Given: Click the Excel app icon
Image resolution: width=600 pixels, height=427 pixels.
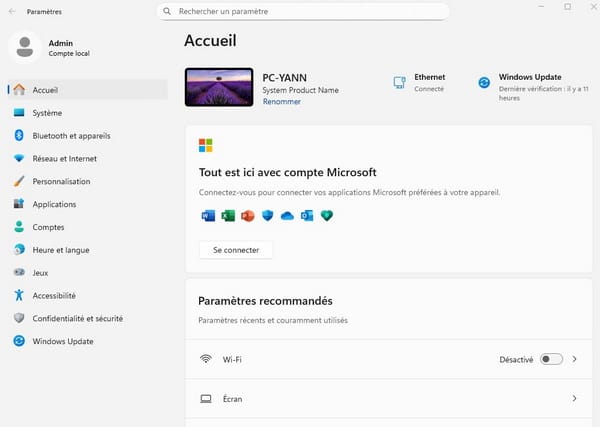Looking at the screenshot, I should click(x=228, y=216).
